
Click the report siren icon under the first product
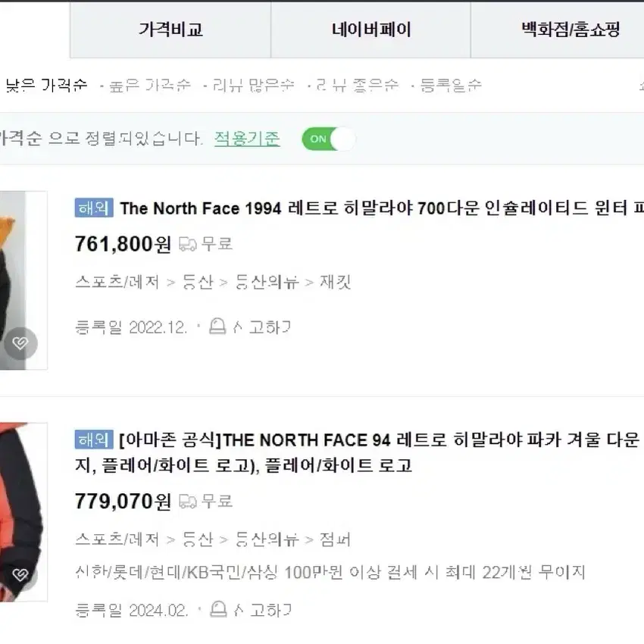click(x=217, y=327)
